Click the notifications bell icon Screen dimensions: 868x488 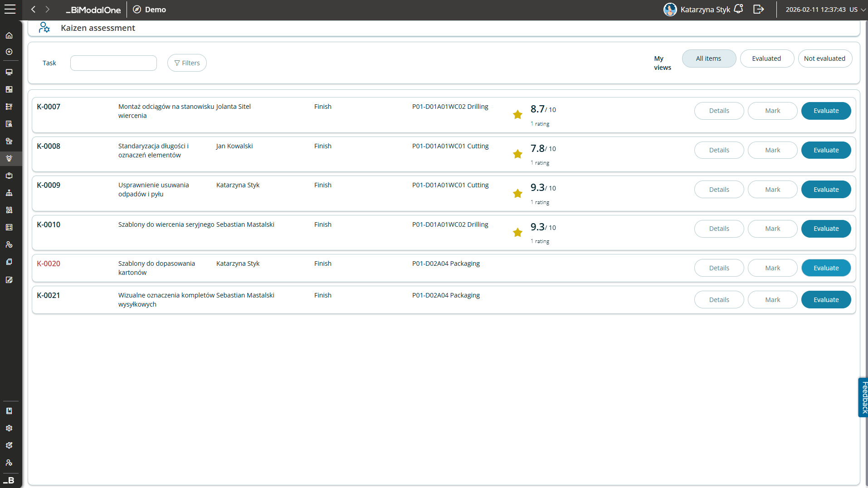pyautogui.click(x=738, y=9)
